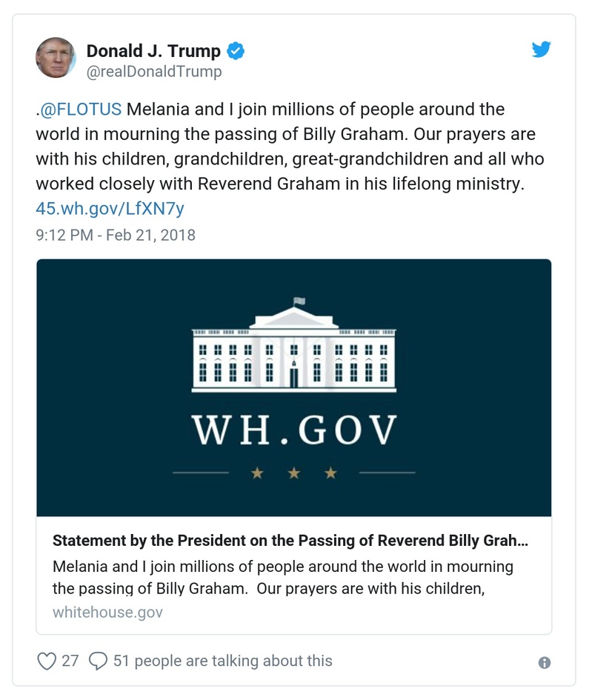This screenshot has height=700, width=592.
Task: Click the blue verified badge
Action: coord(235,50)
